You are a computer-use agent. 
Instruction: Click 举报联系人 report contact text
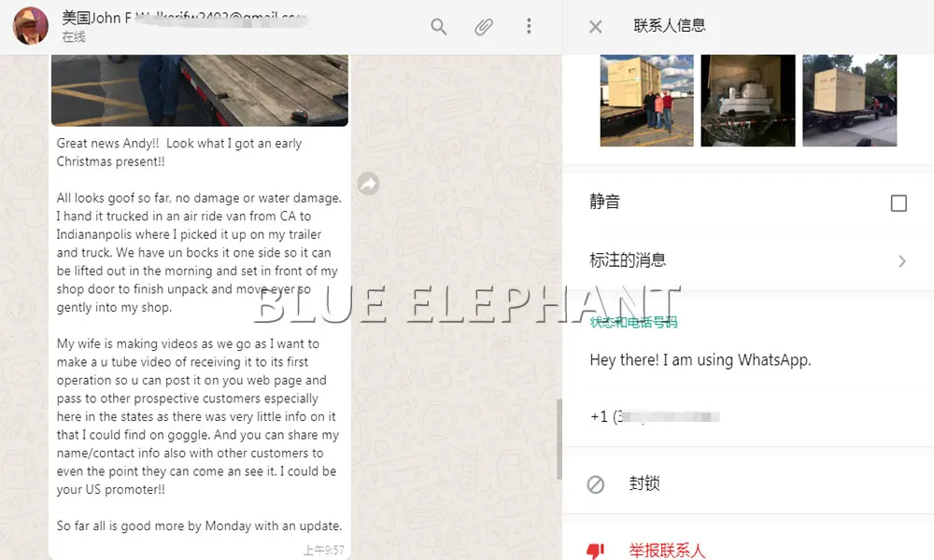pyautogui.click(x=667, y=551)
